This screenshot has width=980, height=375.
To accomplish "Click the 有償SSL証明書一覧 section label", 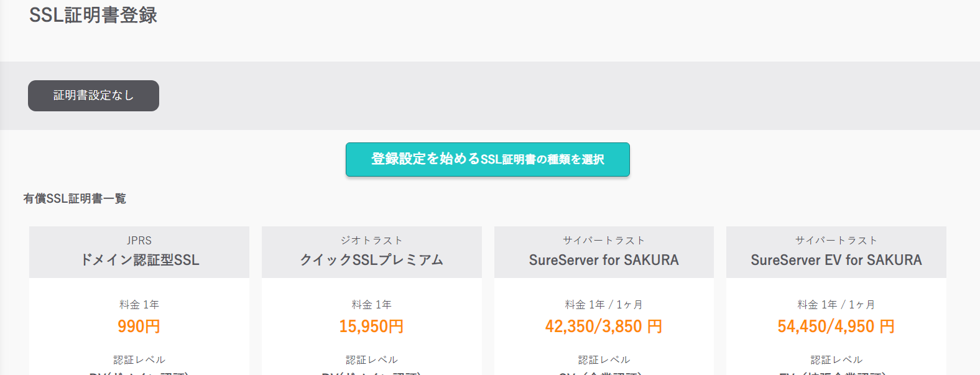I will coord(75,198).
